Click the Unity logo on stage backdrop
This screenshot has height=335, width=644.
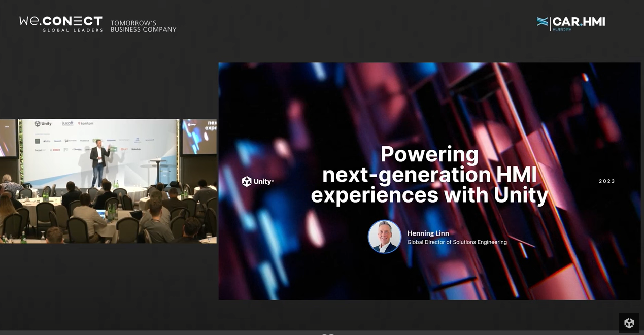pos(43,124)
